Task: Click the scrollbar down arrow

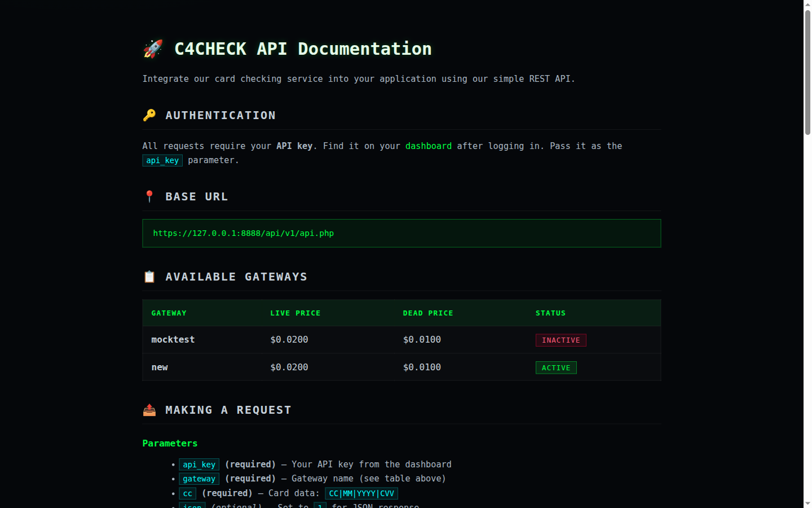Action: (807, 503)
